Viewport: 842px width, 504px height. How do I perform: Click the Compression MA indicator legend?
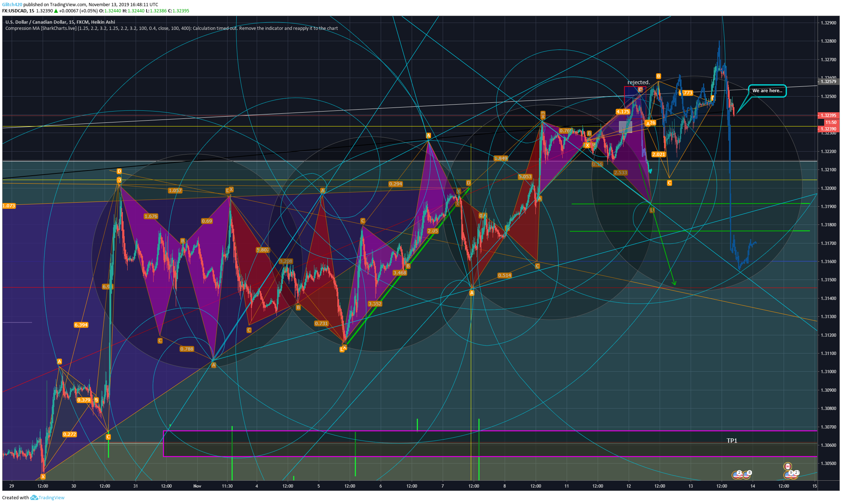(x=171, y=28)
